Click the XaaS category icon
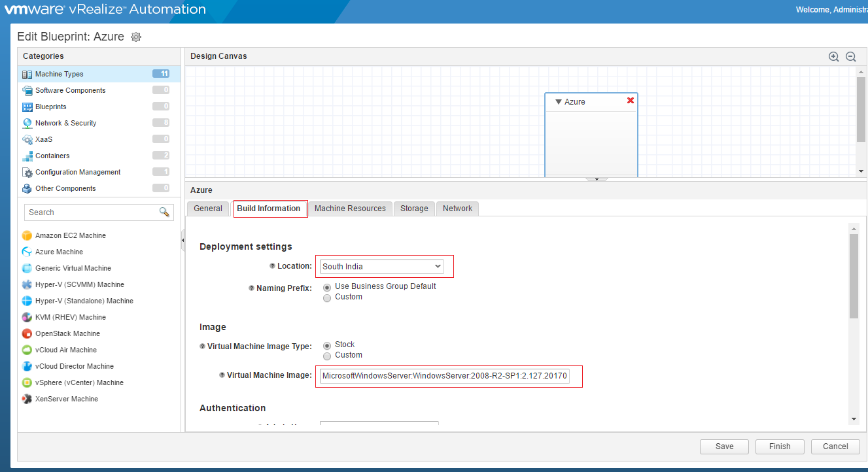This screenshot has width=868, height=472. tap(26, 139)
